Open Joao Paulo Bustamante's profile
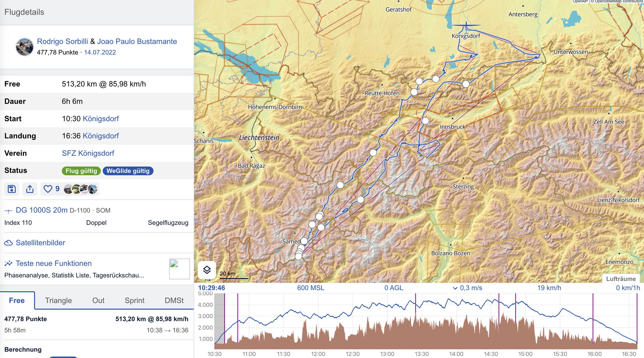644x358 pixels. [x=137, y=41]
